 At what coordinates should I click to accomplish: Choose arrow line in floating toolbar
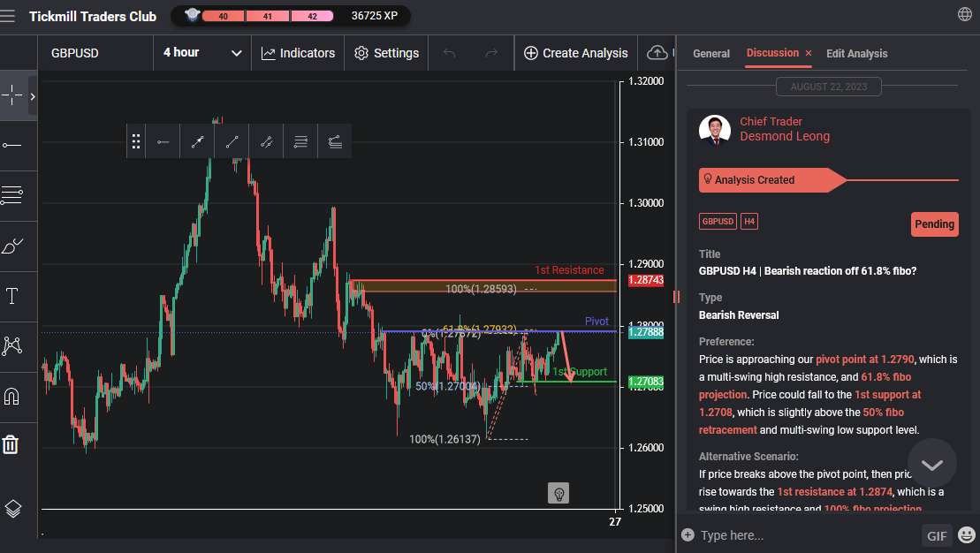[197, 142]
